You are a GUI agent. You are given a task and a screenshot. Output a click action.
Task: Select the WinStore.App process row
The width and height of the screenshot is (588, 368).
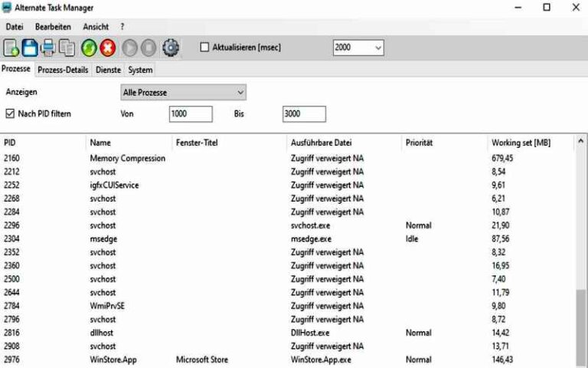(287, 360)
